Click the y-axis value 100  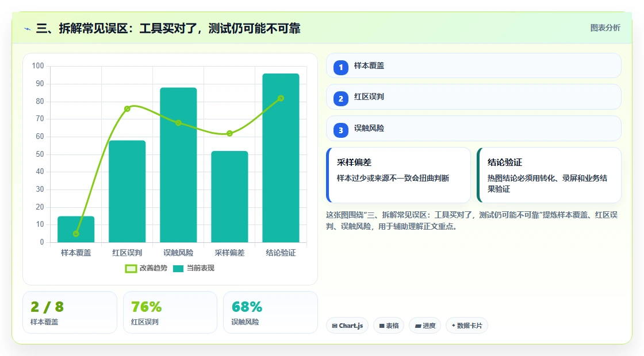coord(38,65)
